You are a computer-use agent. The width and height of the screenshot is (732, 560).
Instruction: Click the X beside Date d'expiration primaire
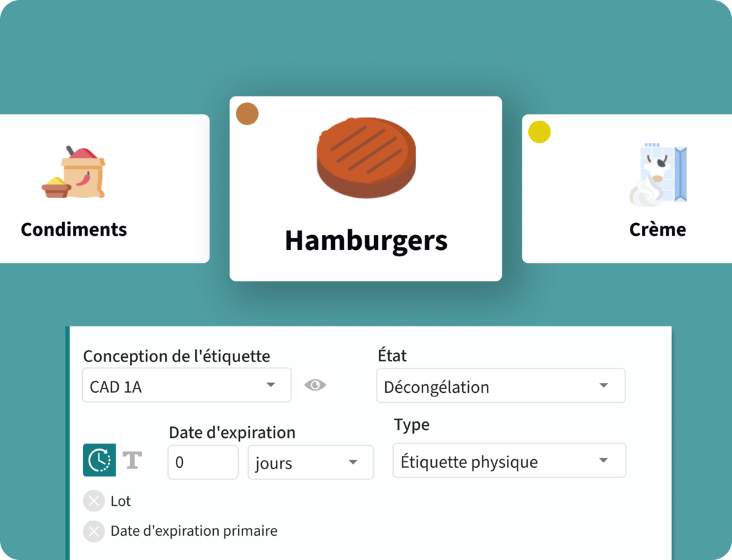click(93, 531)
